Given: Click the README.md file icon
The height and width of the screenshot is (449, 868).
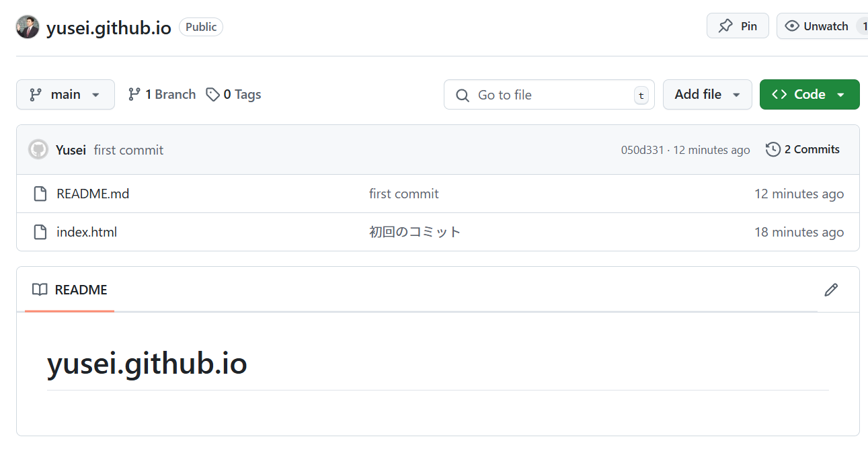Looking at the screenshot, I should pyautogui.click(x=40, y=194).
